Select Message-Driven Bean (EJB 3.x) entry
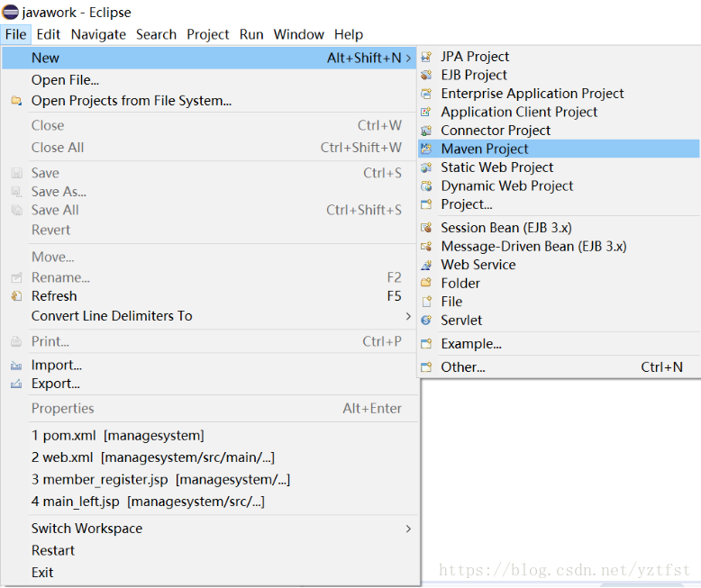The height and width of the screenshot is (588, 701). coord(559,246)
